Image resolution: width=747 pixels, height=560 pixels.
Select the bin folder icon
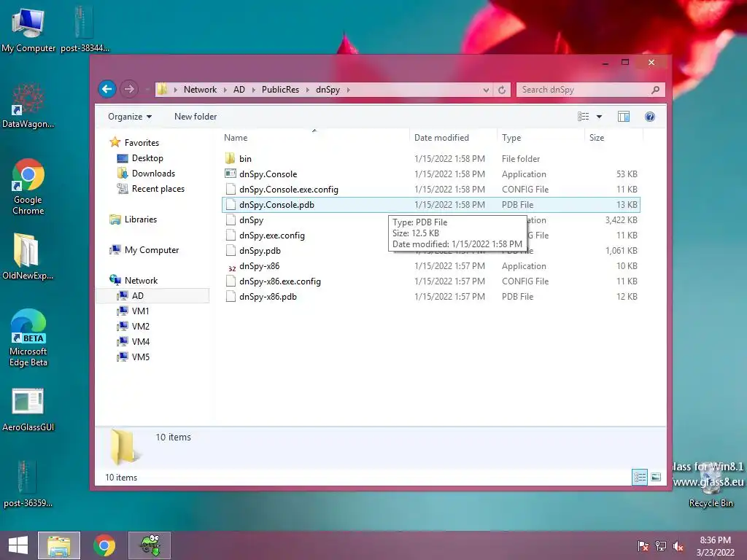231,158
